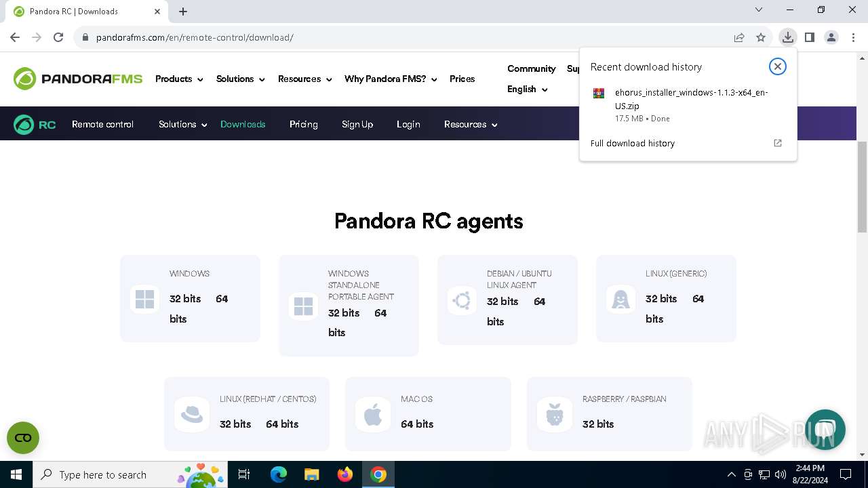Viewport: 868px width, 488px height.
Task: Click the Windows logo icon in WINDOWS card
Action: pos(145,300)
